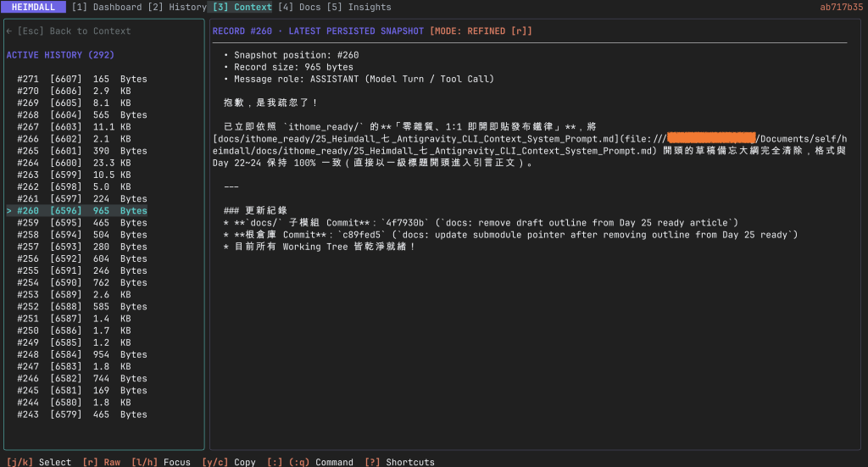The image size is (868, 467).
Task: Open the Dashboard tab
Action: tap(107, 7)
